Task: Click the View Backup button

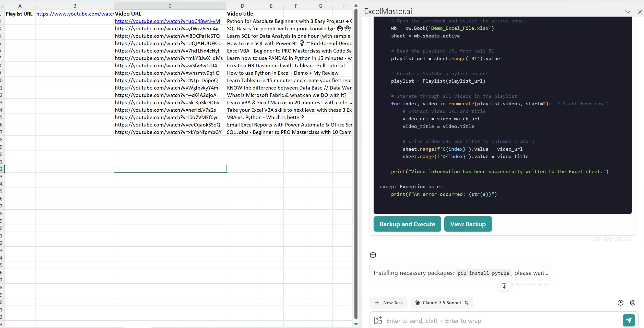Action: coord(468,224)
